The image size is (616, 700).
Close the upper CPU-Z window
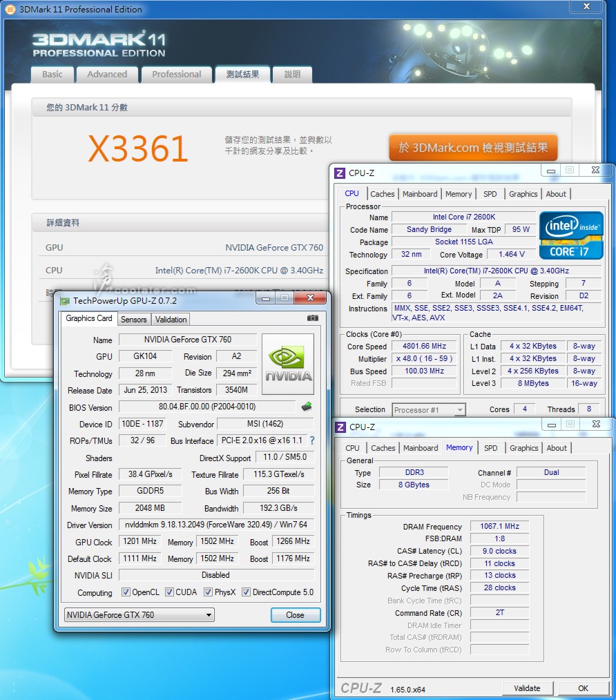pyautogui.click(x=595, y=170)
